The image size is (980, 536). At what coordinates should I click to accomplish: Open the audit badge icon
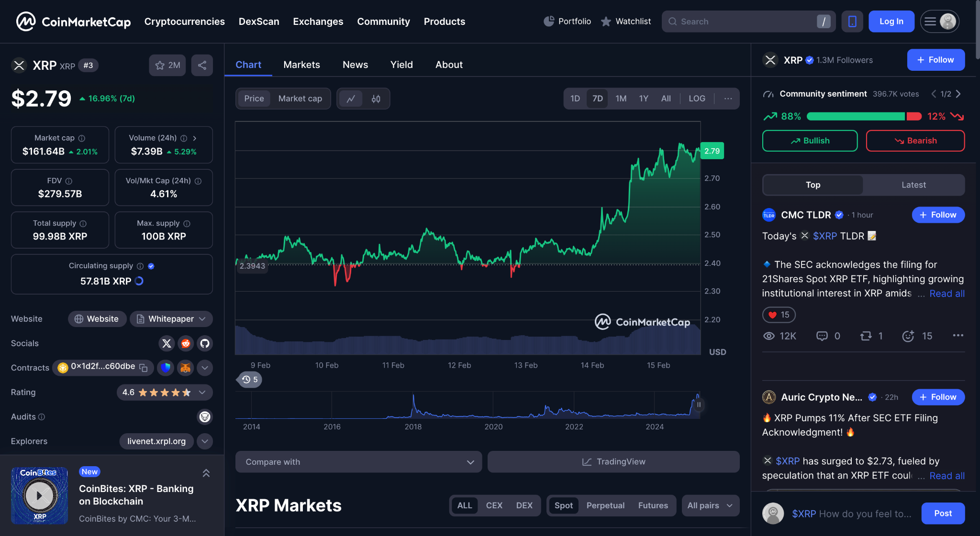[x=205, y=417]
